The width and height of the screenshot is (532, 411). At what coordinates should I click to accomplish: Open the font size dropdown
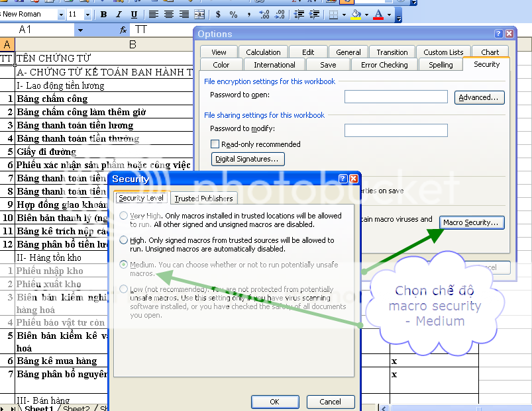[89, 14]
